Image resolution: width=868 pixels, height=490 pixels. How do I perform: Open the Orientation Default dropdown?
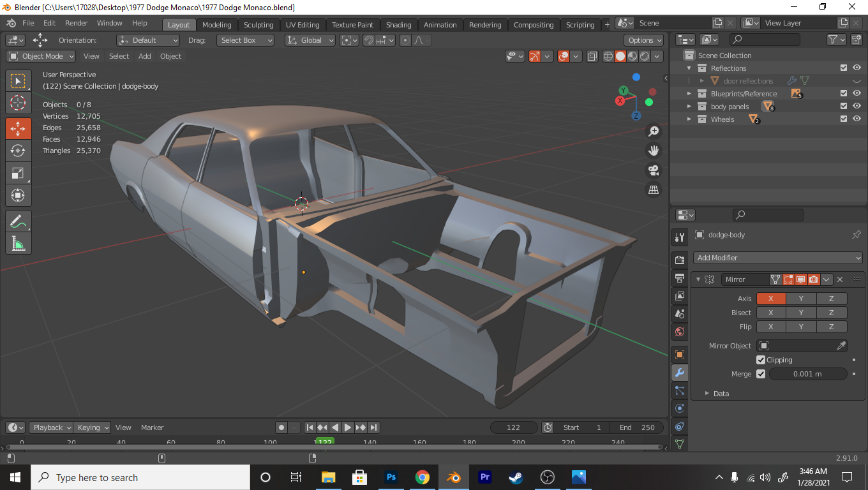click(148, 40)
